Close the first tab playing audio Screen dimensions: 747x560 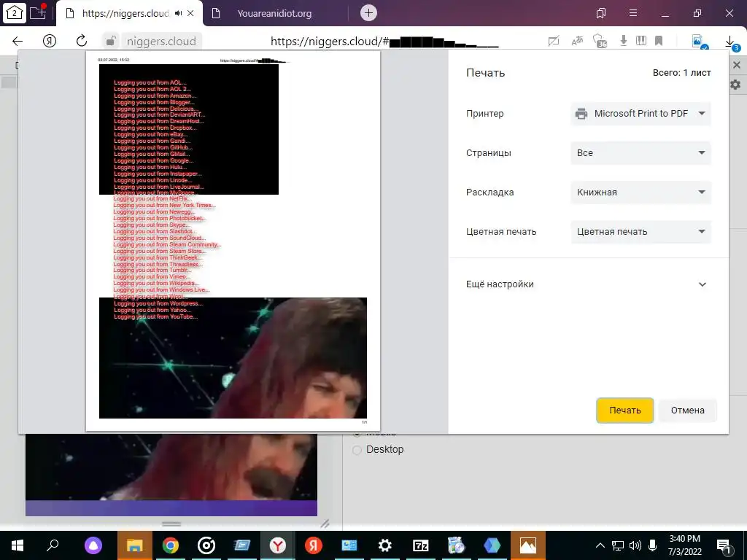pyautogui.click(x=190, y=13)
